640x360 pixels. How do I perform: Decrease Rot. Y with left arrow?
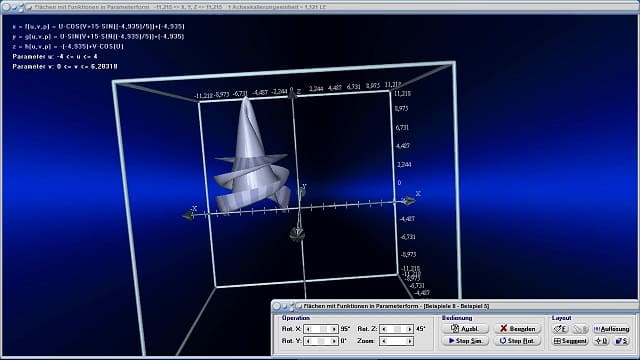tap(308, 341)
